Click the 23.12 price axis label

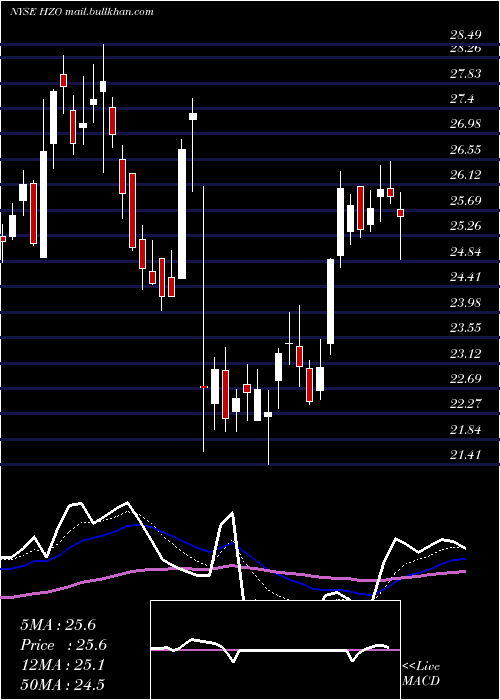(466, 354)
